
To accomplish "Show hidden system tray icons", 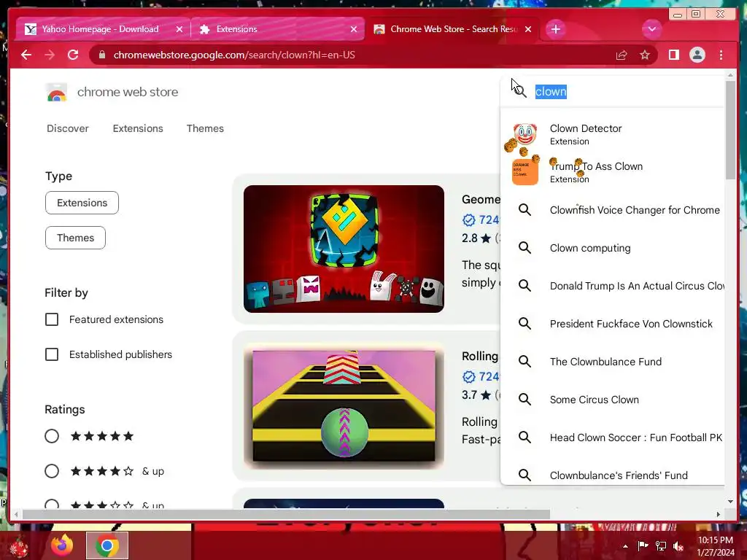I will (x=625, y=546).
